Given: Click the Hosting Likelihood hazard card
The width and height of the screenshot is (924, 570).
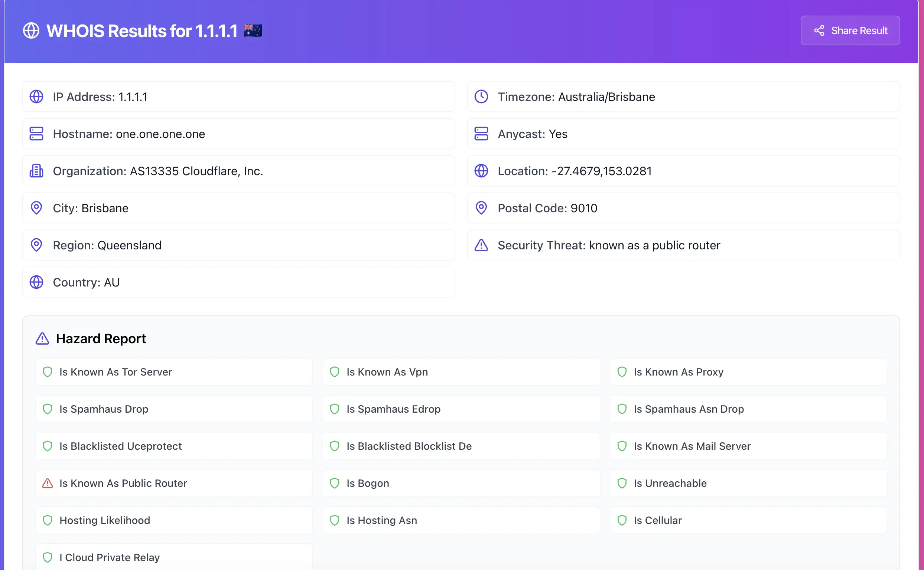Looking at the screenshot, I should coord(173,520).
